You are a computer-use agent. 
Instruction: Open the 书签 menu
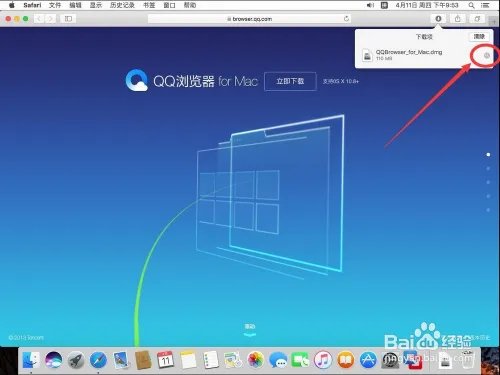pos(149,5)
